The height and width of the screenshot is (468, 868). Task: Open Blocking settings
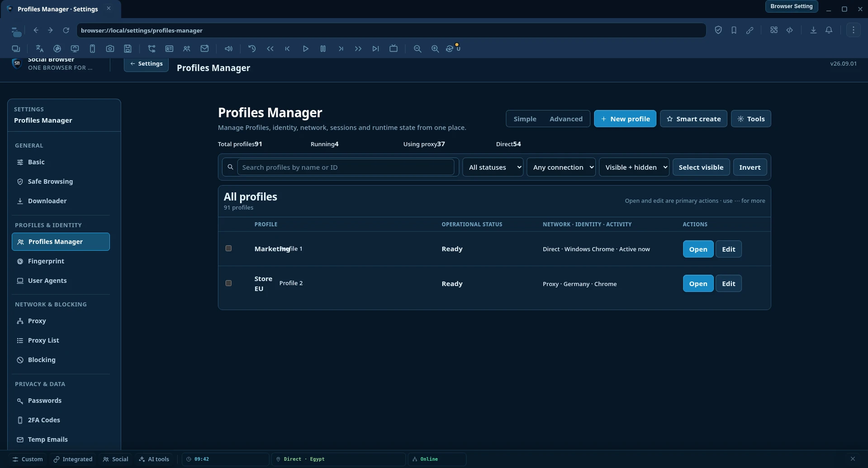click(x=61, y=360)
